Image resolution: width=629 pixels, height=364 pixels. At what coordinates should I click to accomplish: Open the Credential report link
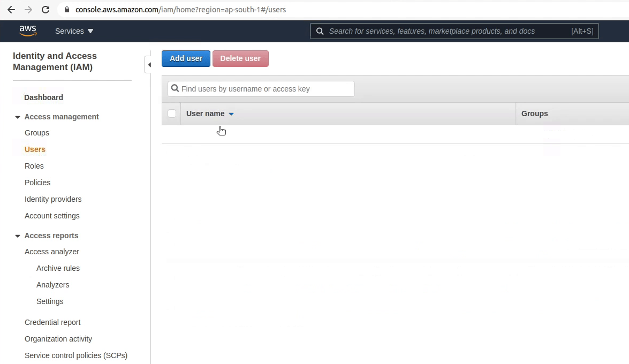(52, 322)
